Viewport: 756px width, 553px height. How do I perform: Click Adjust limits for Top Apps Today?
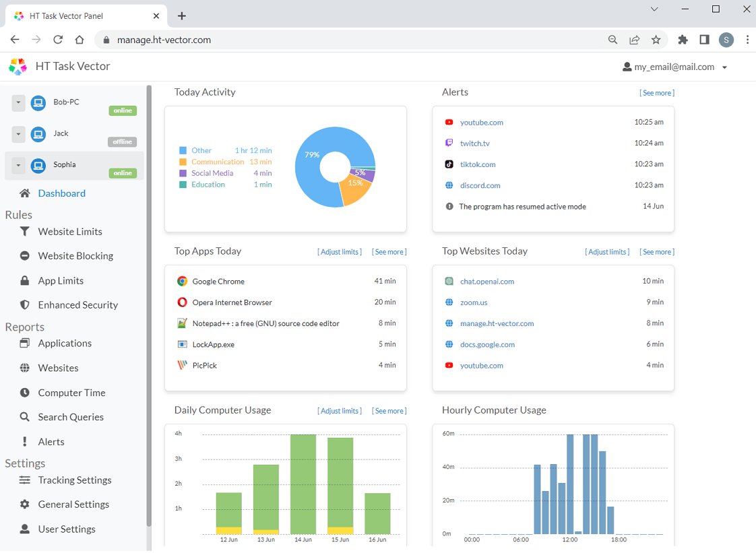pos(340,252)
